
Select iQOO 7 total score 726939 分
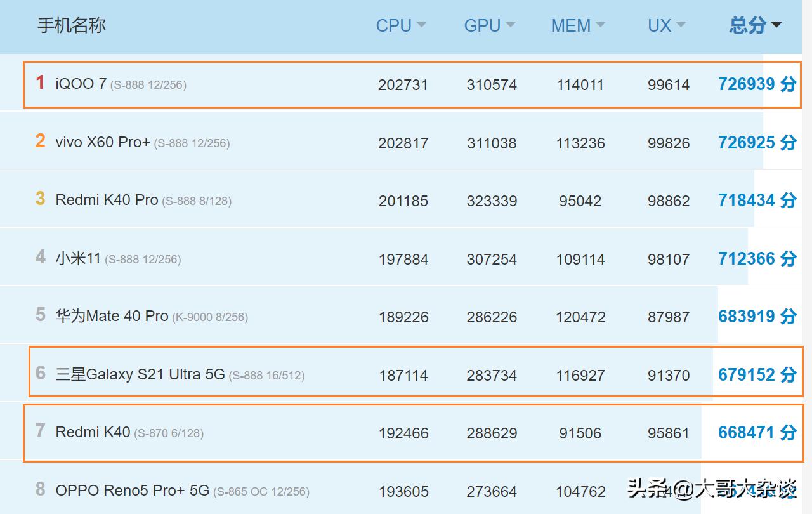pos(757,84)
